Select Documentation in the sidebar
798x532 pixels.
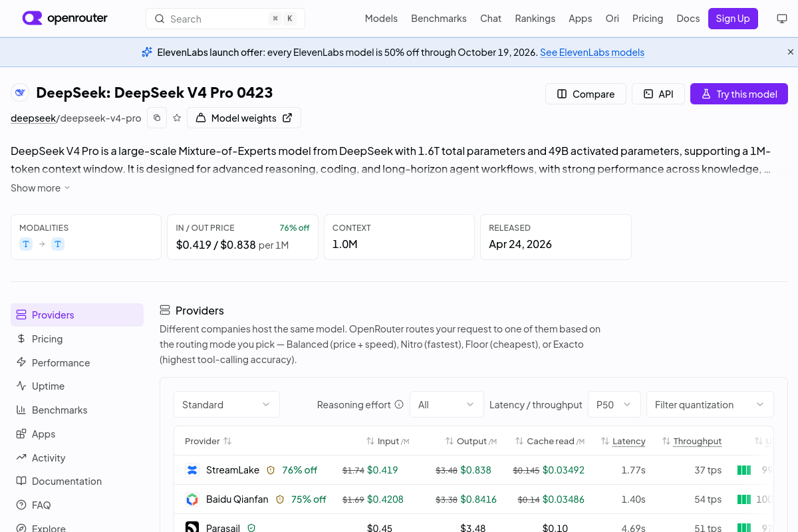(x=77, y=481)
